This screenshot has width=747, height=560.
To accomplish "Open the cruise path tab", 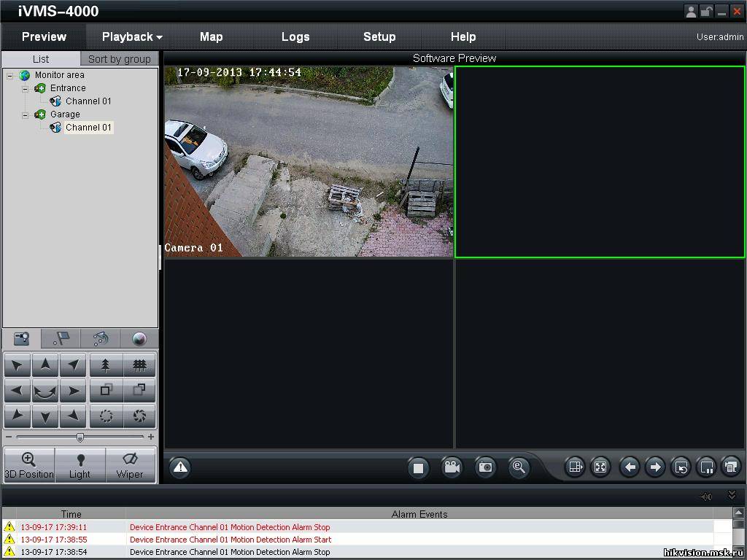I will tap(100, 339).
